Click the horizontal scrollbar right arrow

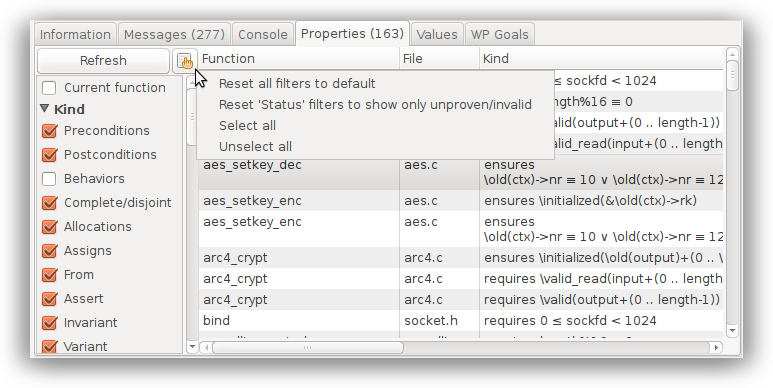point(716,348)
